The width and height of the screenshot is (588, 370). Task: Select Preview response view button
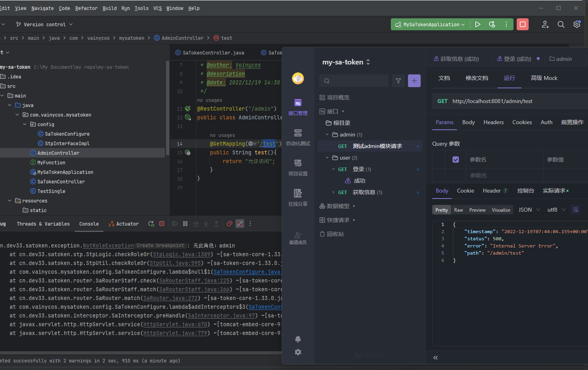[x=477, y=210]
